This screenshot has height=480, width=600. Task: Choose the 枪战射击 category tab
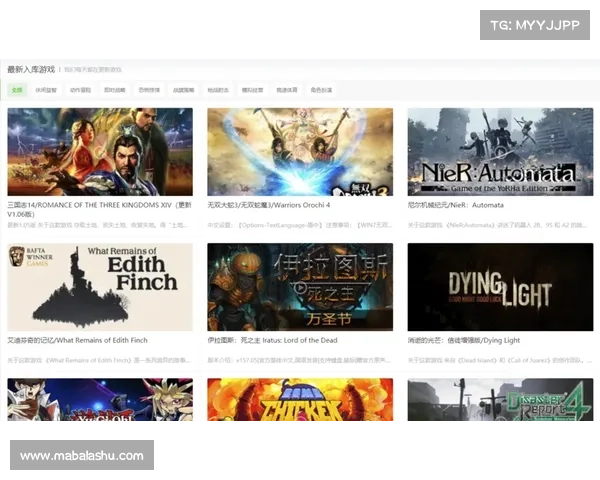pos(218,90)
